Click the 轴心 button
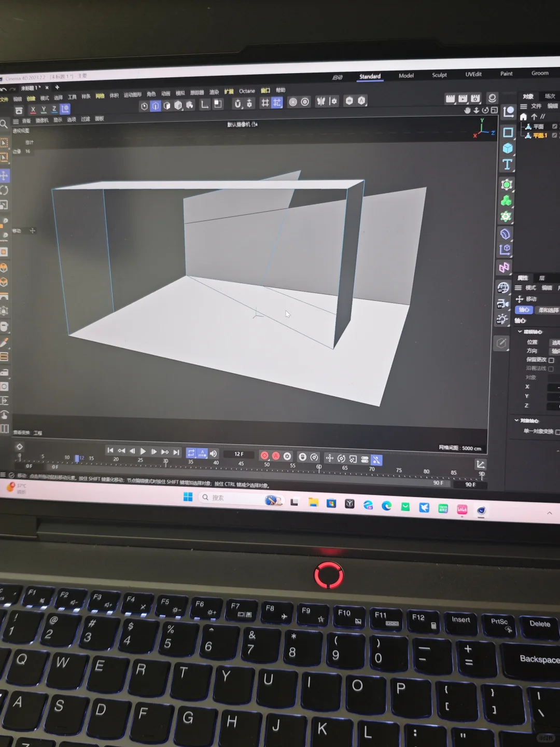The image size is (560, 747). [524, 310]
